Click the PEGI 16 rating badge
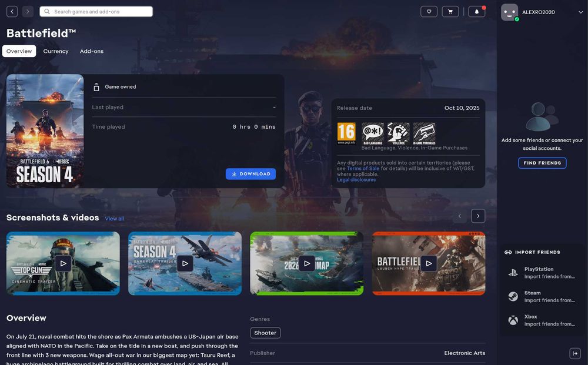588x365 pixels. pos(346,133)
